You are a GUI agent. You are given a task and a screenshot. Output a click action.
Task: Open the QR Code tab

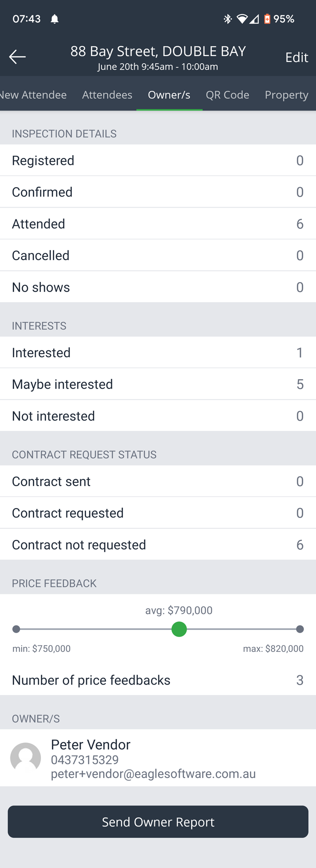227,95
